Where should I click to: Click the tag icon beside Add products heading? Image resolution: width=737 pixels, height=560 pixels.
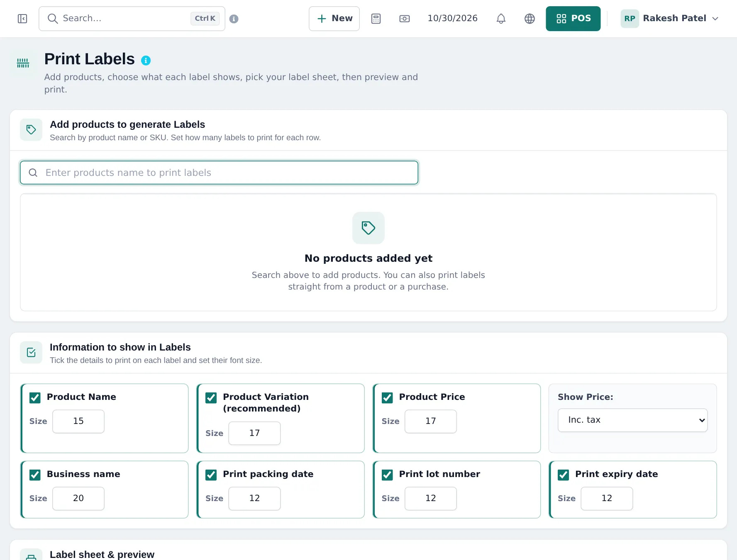(31, 130)
